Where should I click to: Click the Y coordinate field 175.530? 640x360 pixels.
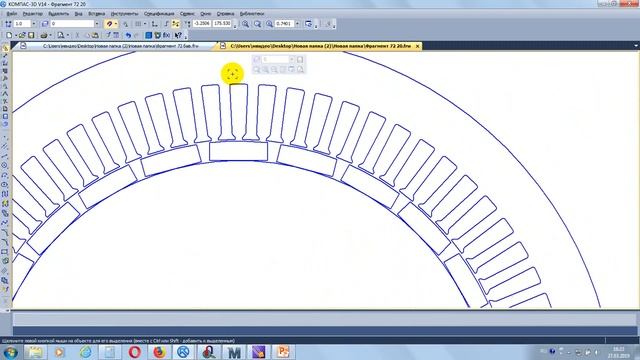(222, 24)
